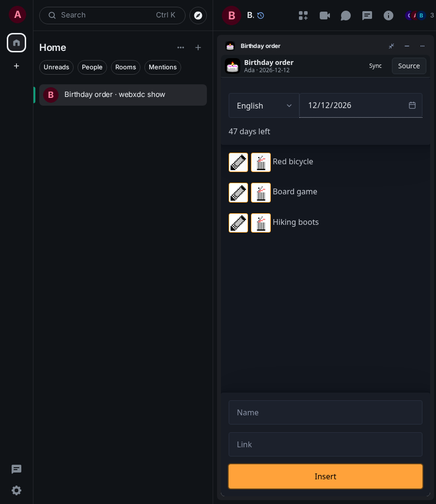Open the room info icon
Viewport: 436px width, 504px height.
[x=388, y=16]
